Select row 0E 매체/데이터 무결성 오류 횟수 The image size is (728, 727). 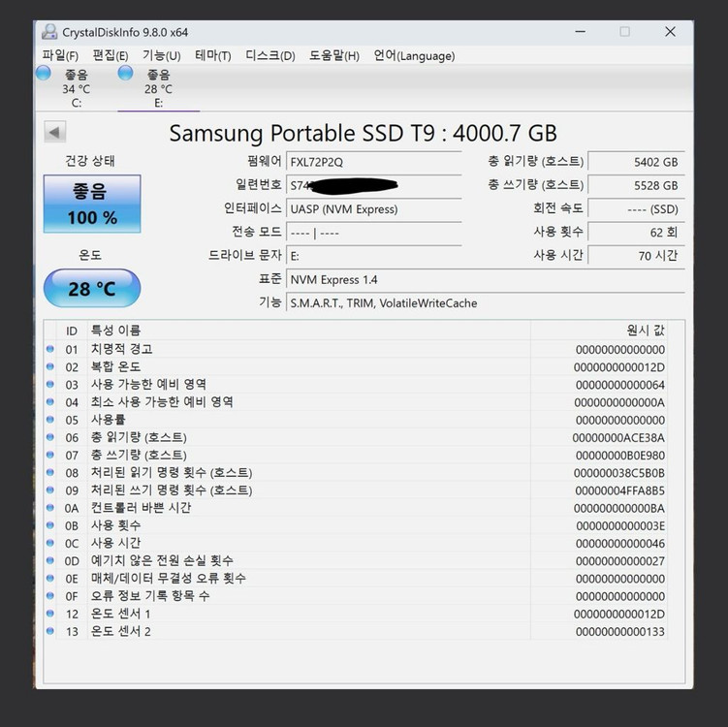[x=357, y=579]
